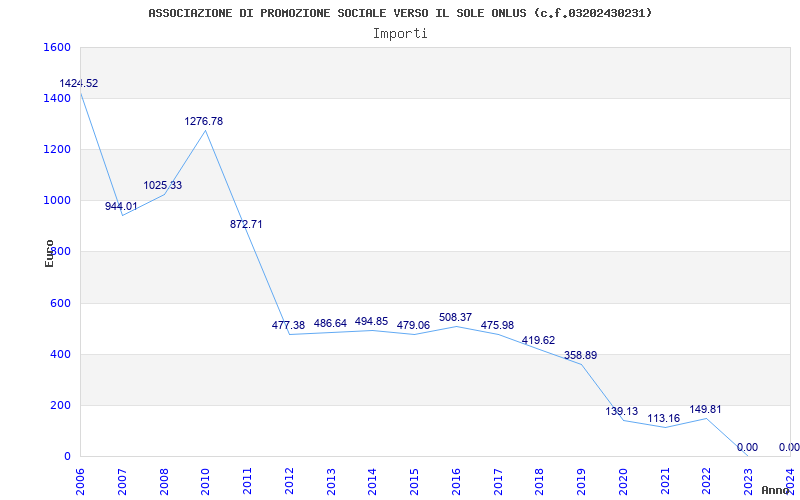
Task: Click the 400 y-axis value
Action: [x=61, y=354]
